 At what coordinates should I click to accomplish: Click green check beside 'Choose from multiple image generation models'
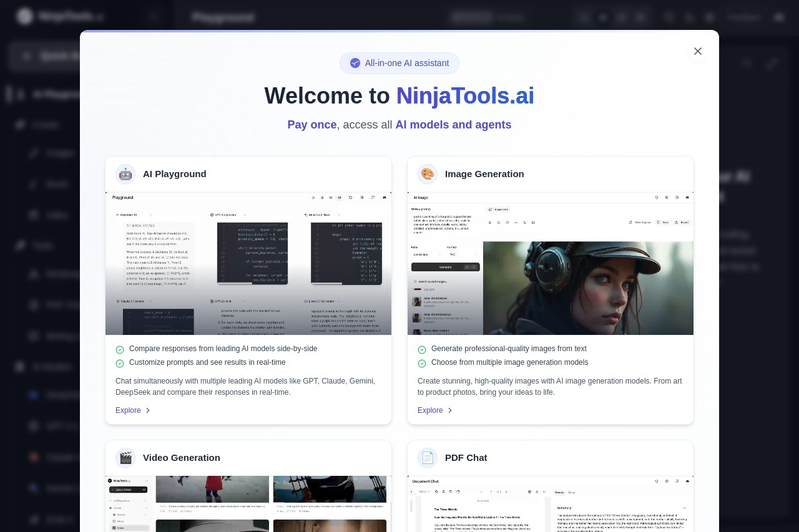422,363
